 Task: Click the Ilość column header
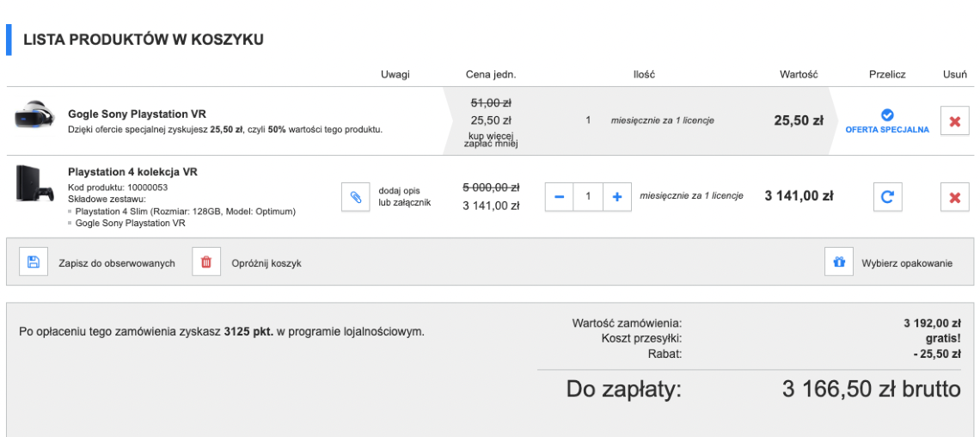pyautogui.click(x=644, y=74)
